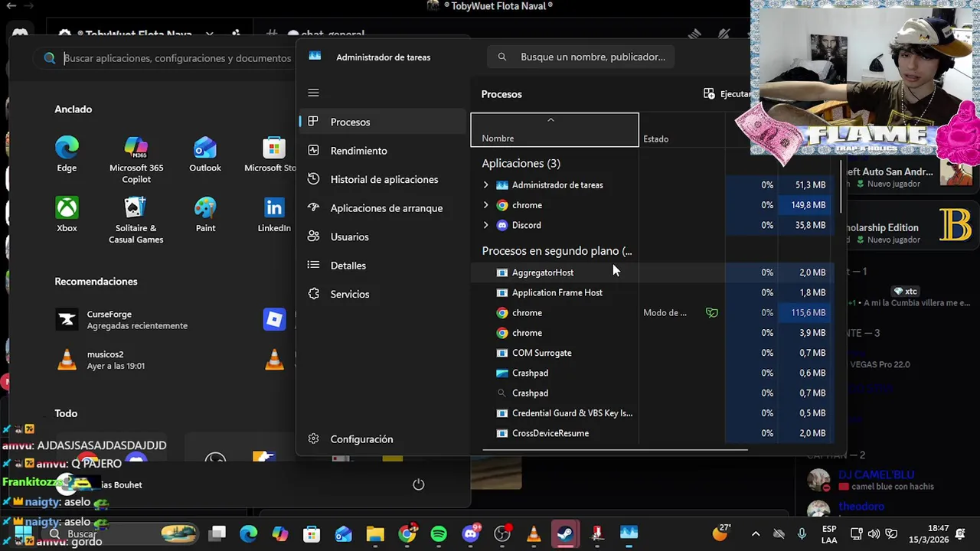Open Chrome from the taskbar
980x551 pixels.
[407, 533]
